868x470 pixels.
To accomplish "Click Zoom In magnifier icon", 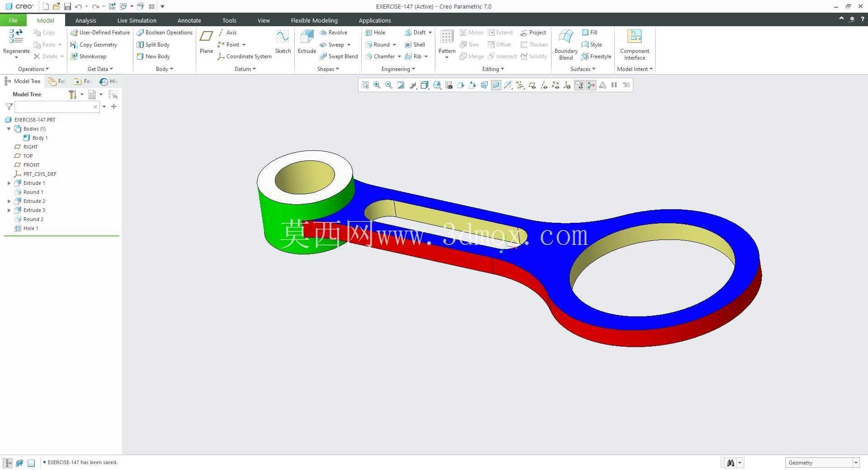I will (x=377, y=85).
